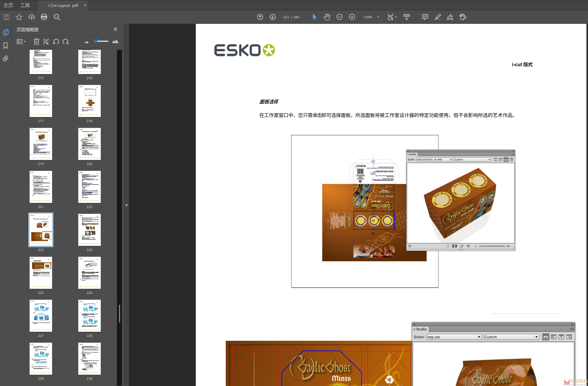588x386 pixels.
Task: Select page 229 thumbnail
Action: coord(41,359)
